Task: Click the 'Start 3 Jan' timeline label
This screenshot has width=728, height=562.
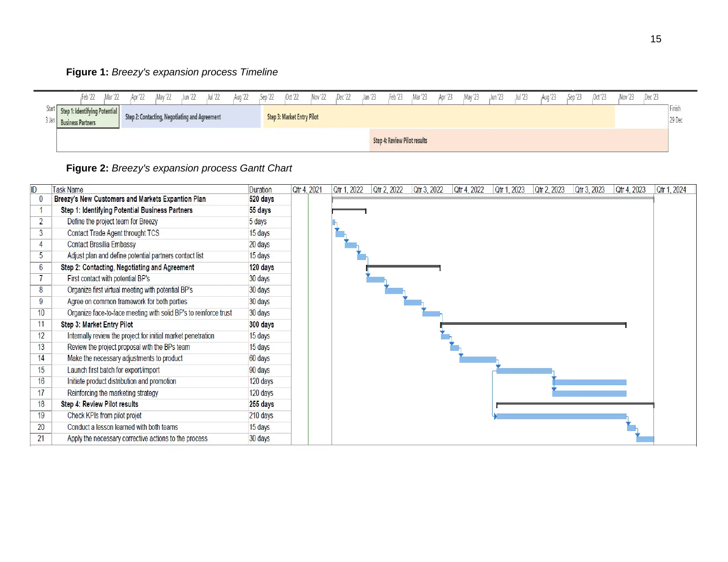Action: pos(50,114)
